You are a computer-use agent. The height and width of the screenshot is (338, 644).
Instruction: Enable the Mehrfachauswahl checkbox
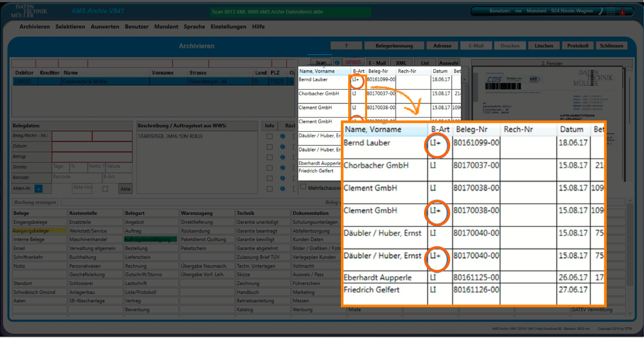click(303, 187)
